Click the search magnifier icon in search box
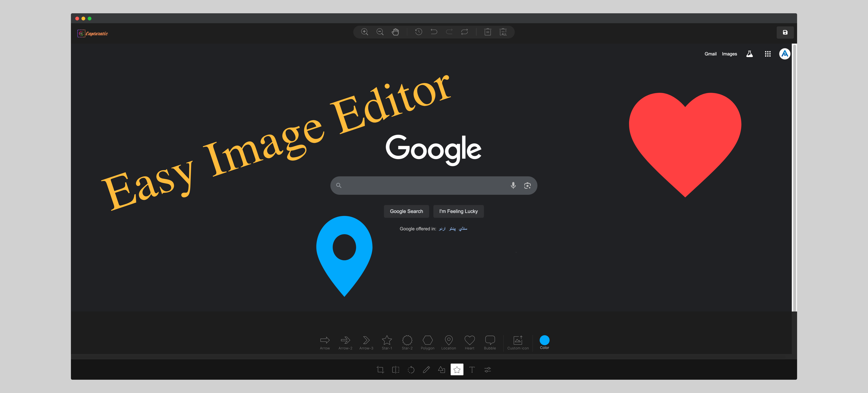Image resolution: width=868 pixels, height=393 pixels. click(x=339, y=186)
